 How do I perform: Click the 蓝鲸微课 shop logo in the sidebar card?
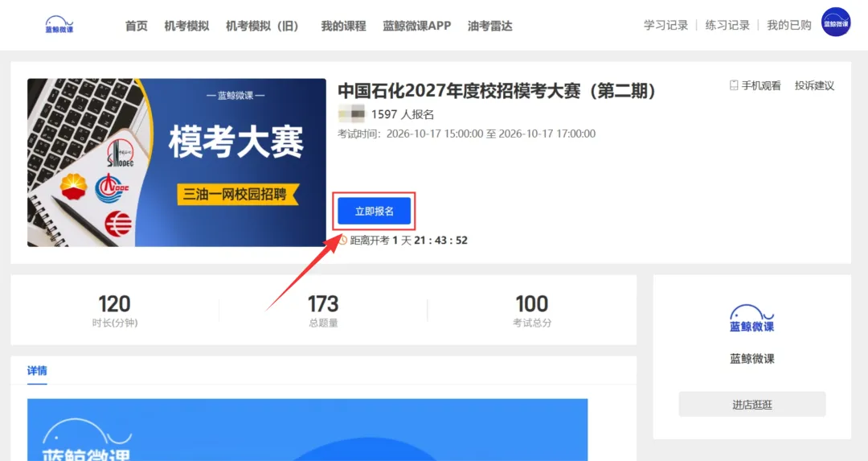[x=751, y=318]
